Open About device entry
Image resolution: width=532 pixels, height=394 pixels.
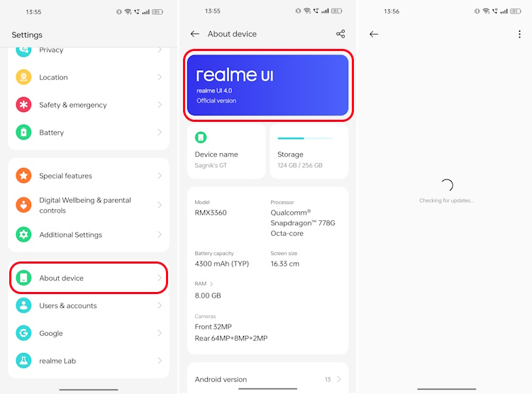[89, 278]
